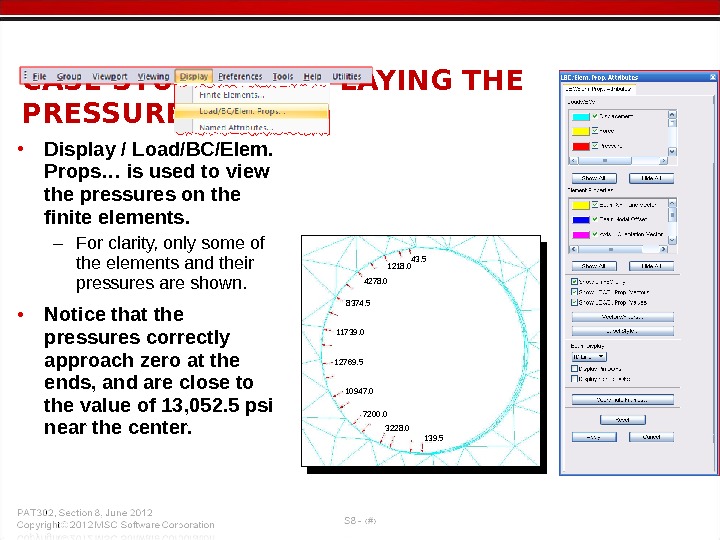Click pressure value 4278.0 in plot

point(376,281)
